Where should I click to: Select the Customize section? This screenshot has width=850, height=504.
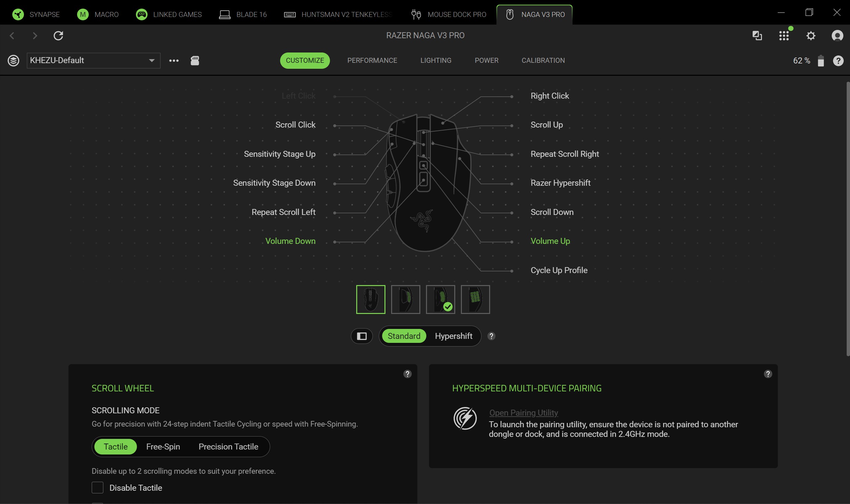[305, 60]
